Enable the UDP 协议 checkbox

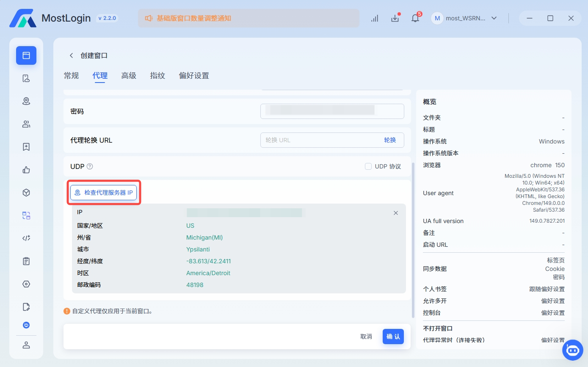pyautogui.click(x=368, y=166)
